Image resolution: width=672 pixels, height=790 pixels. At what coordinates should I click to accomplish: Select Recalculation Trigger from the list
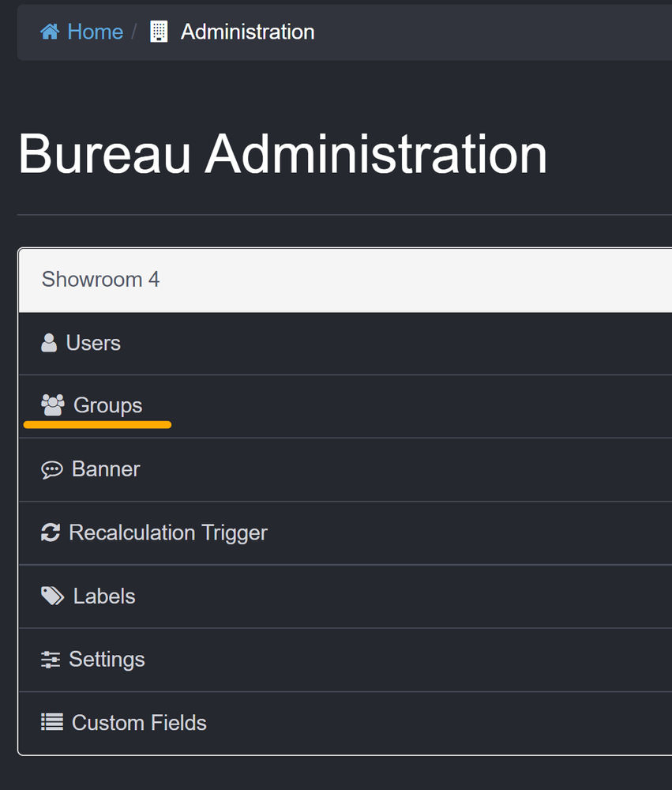[168, 532]
